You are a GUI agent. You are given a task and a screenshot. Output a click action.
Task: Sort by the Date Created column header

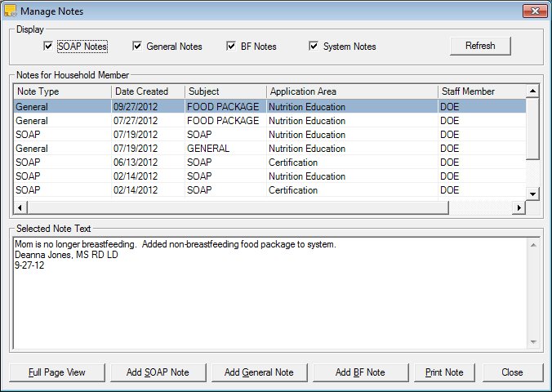click(x=149, y=91)
